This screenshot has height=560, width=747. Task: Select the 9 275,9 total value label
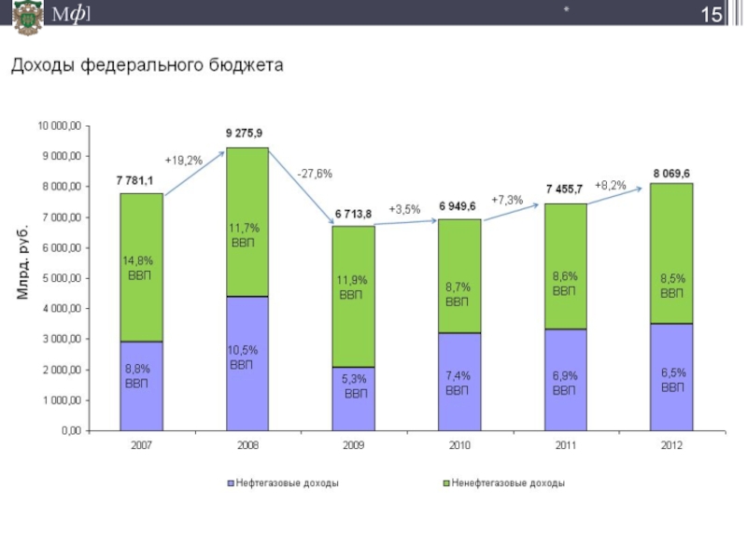click(244, 133)
